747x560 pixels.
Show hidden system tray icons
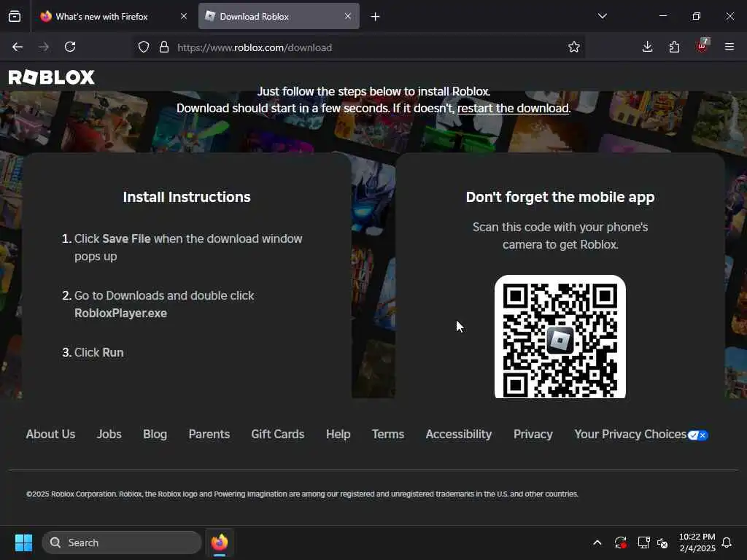(x=597, y=542)
